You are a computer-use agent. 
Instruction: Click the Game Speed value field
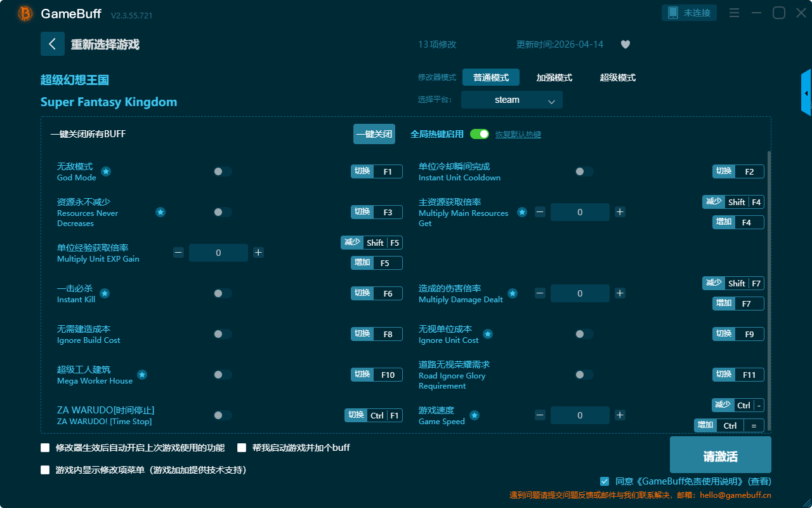(580, 415)
